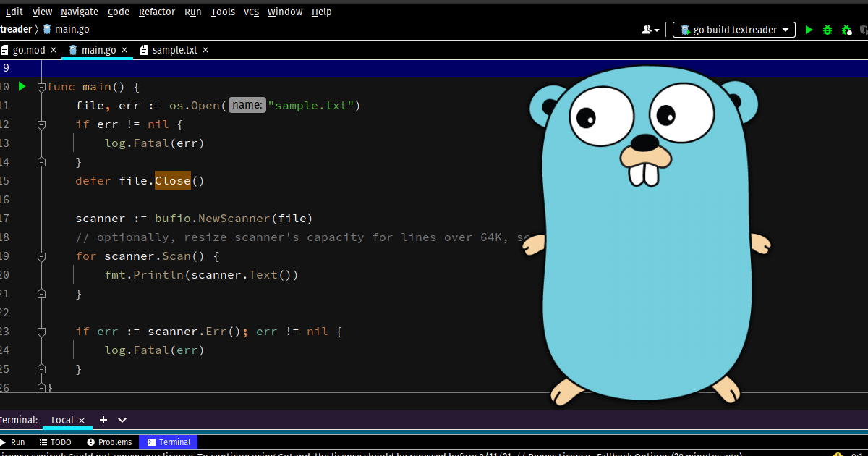Collapse the first if err != nil block
Image resolution: width=868 pixels, height=456 pixels.
click(x=41, y=124)
